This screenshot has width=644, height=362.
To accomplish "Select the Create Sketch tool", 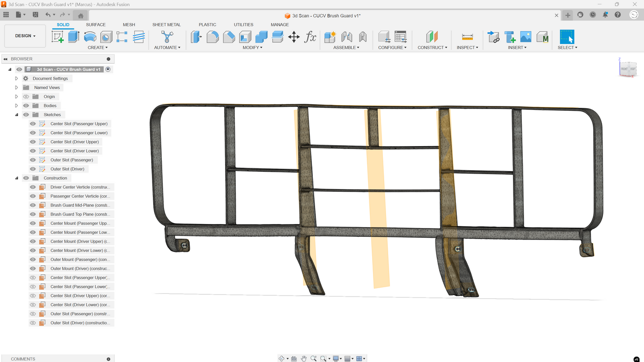I will [57, 37].
